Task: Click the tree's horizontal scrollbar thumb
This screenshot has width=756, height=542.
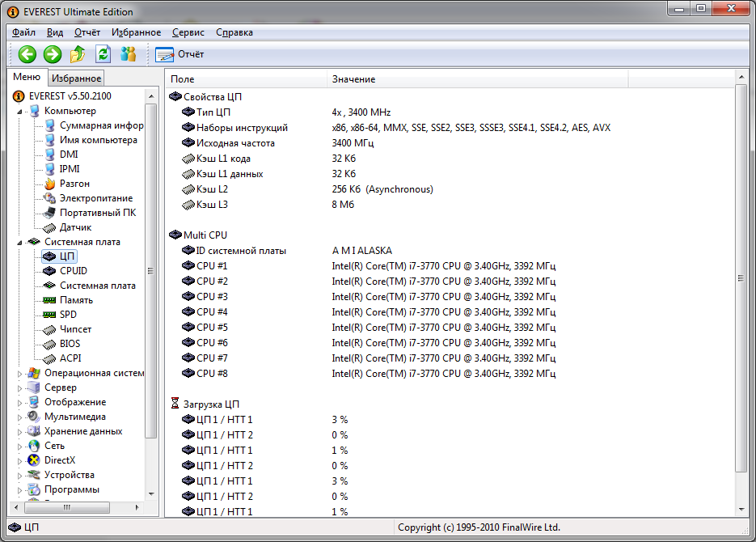Action: pyautogui.click(x=67, y=507)
